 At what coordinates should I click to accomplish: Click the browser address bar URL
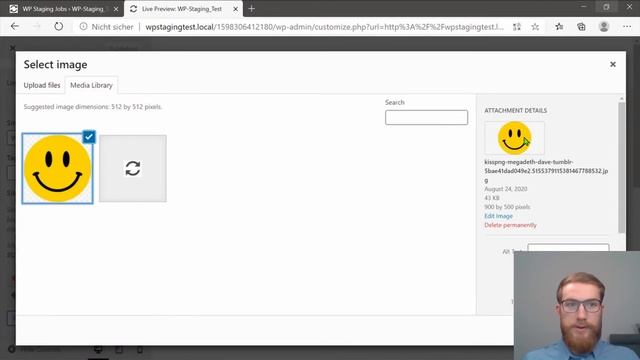click(324, 27)
